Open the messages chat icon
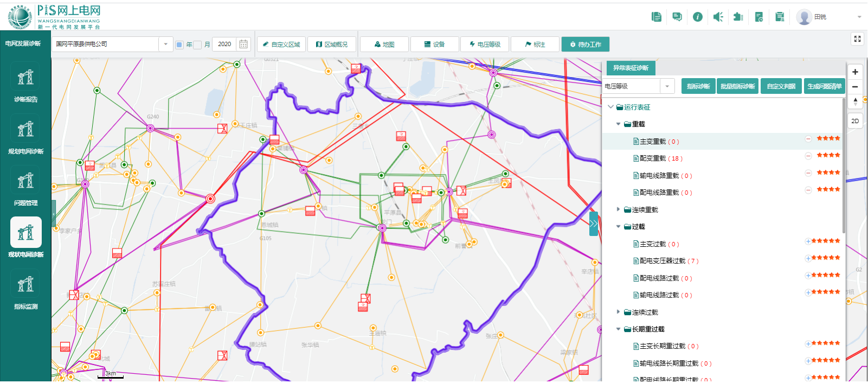 pyautogui.click(x=677, y=17)
